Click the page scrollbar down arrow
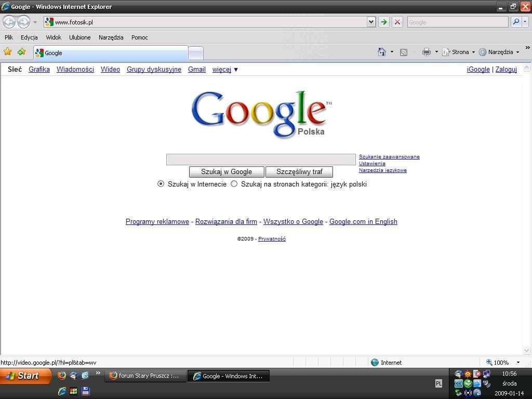The height and width of the screenshot is (399, 532). click(527, 351)
